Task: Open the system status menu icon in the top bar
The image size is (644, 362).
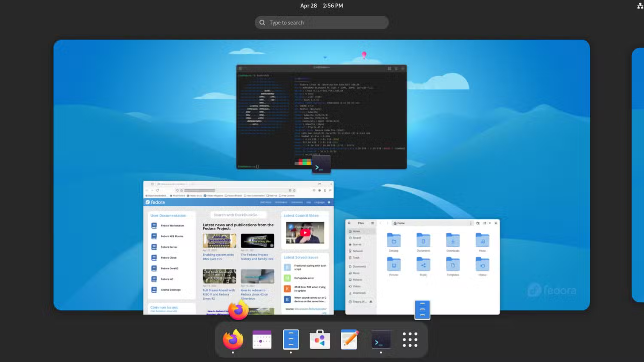Action: (640, 6)
